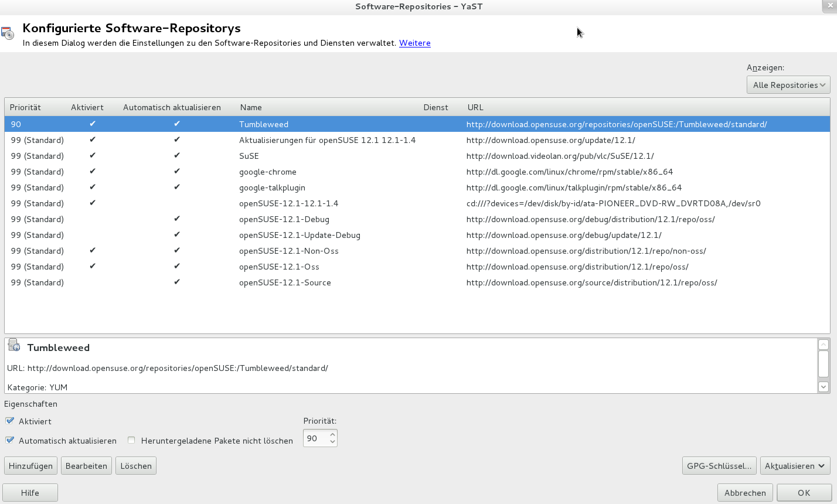Click the Hilfe button

tap(30, 493)
